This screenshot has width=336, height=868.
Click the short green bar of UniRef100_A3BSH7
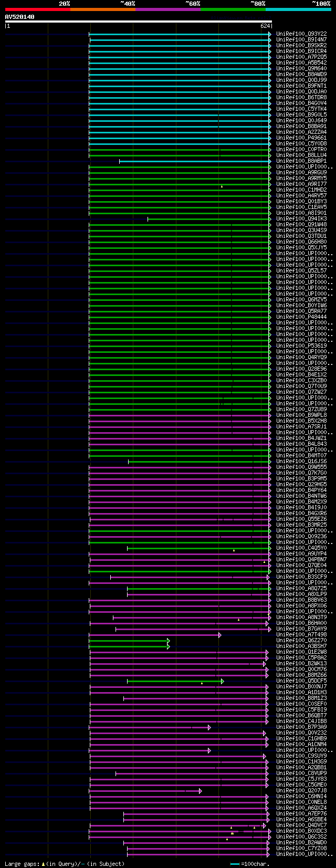pyautogui.click(x=129, y=646)
